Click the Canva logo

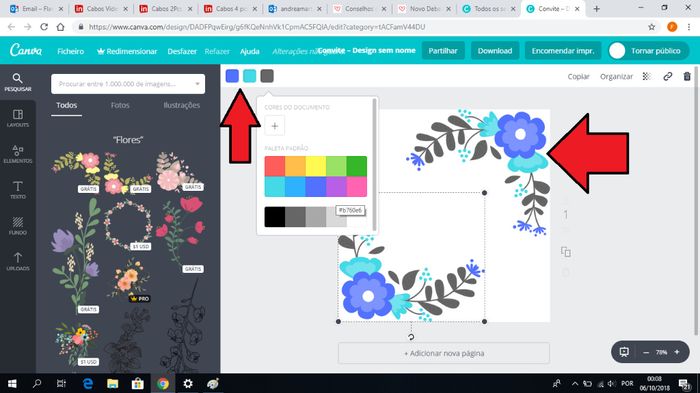(26, 50)
